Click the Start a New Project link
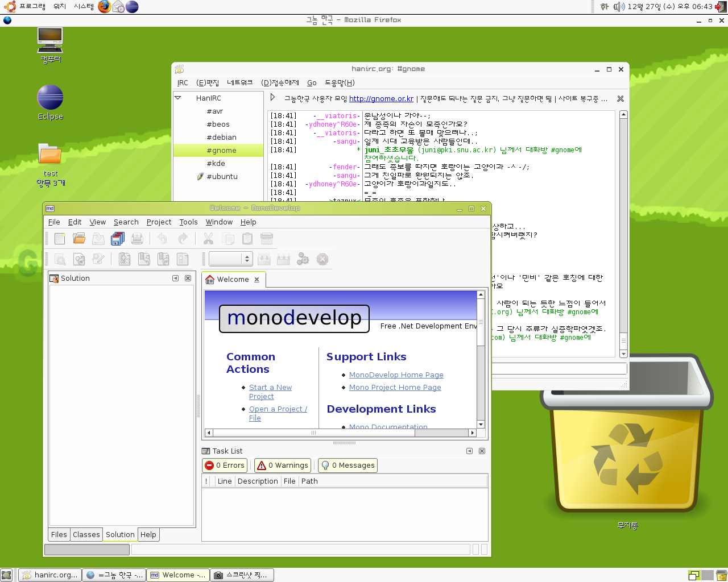This screenshot has height=582, width=728. 270,392
